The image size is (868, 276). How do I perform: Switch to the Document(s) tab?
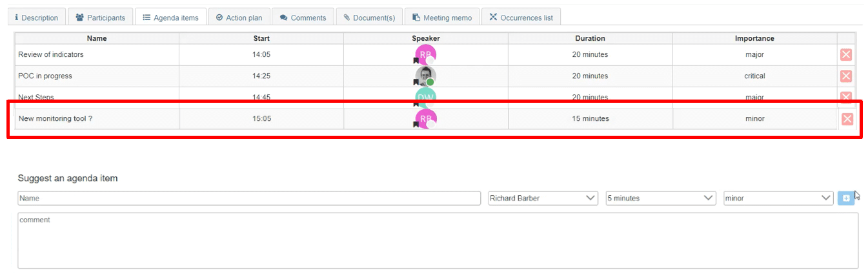pos(369,17)
